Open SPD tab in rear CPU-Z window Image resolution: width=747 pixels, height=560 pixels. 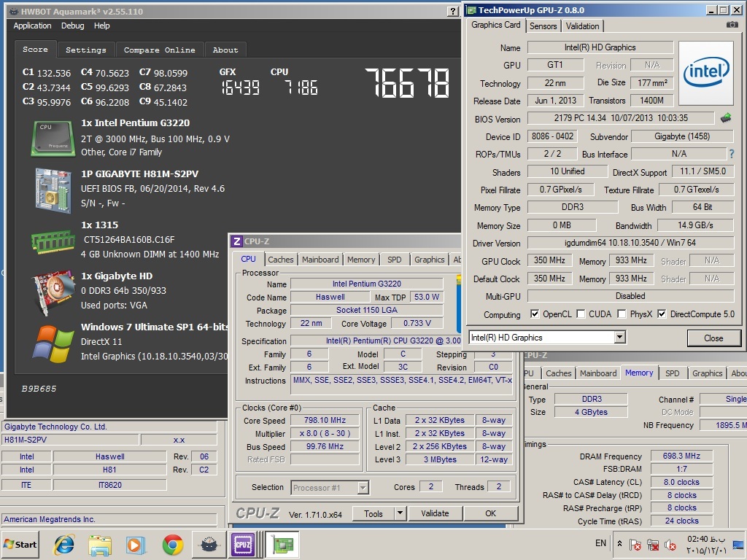click(x=672, y=373)
